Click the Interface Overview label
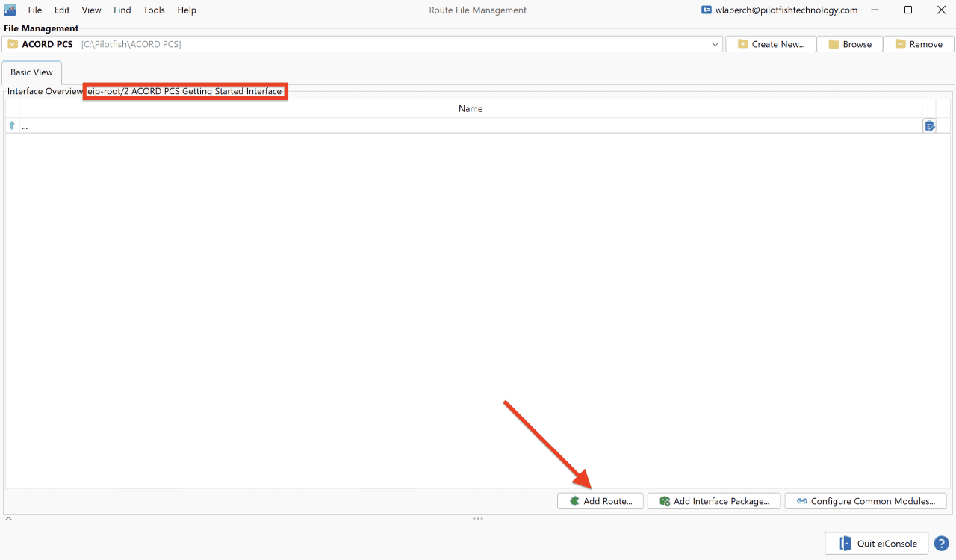956x560 pixels. click(x=45, y=91)
